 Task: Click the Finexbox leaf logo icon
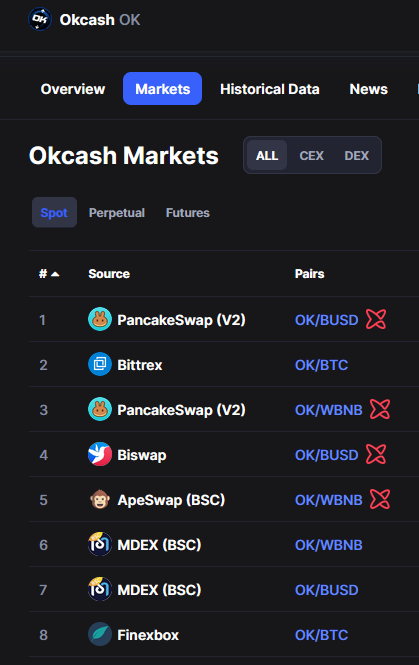(x=100, y=634)
